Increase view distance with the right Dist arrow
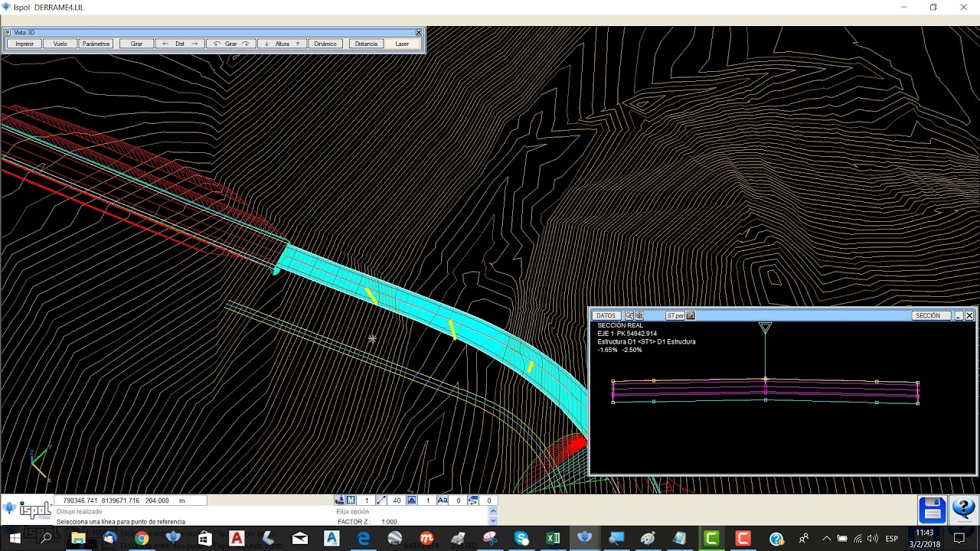Screen dimensions: 980x551 (194, 44)
